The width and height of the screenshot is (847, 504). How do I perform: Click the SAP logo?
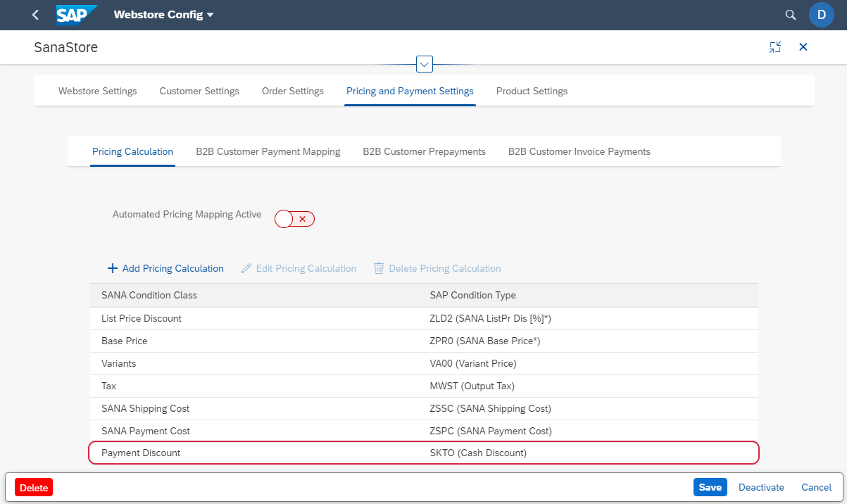[76, 15]
